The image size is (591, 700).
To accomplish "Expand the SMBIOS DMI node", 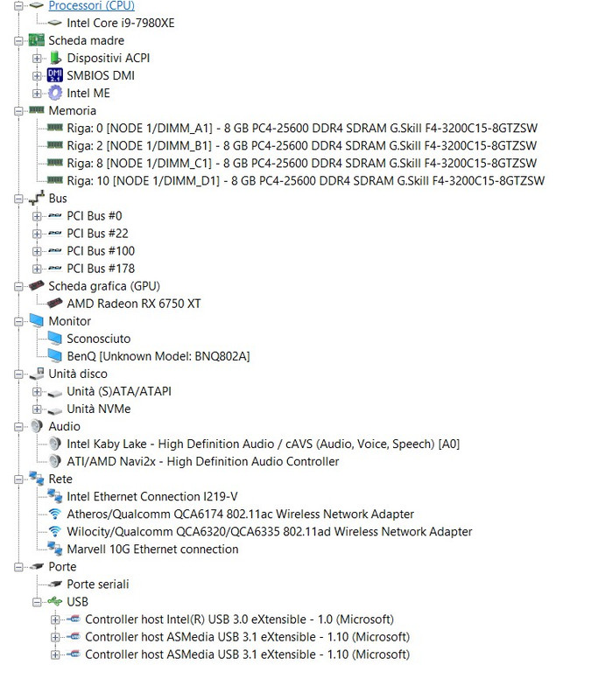I will click(37, 76).
